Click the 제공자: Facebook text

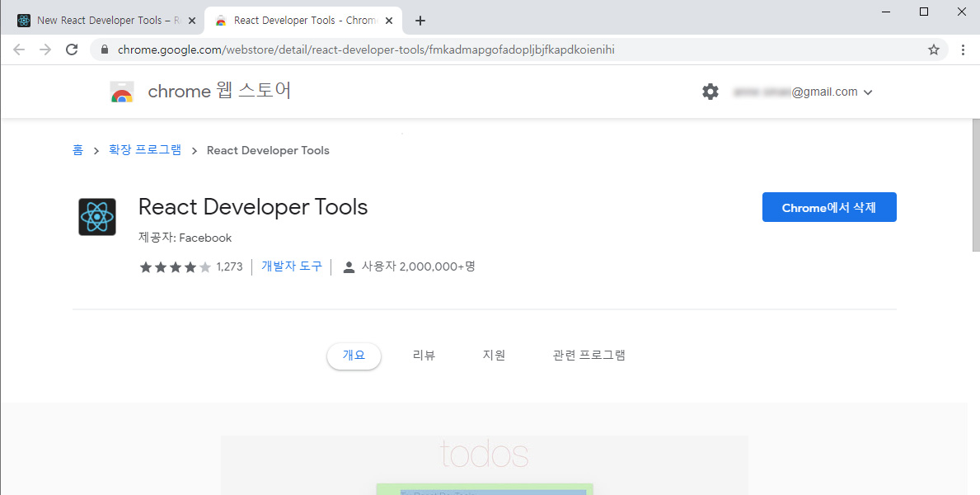point(185,238)
